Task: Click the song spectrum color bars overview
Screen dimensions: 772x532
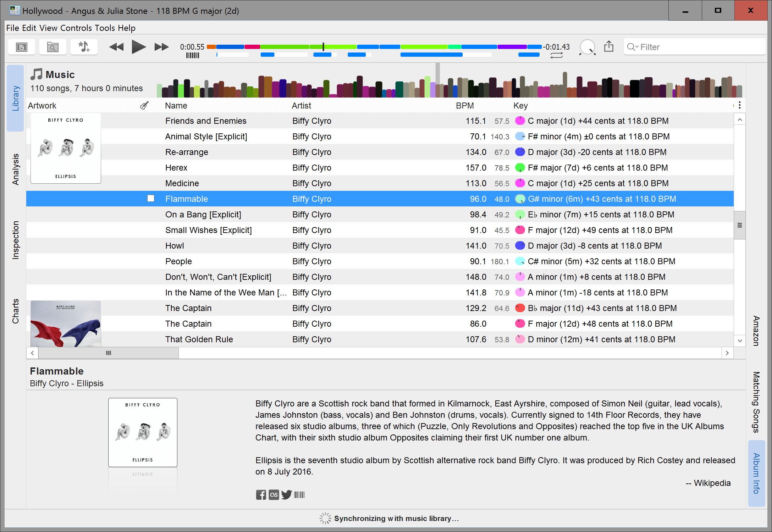Action: pyautogui.click(x=449, y=84)
